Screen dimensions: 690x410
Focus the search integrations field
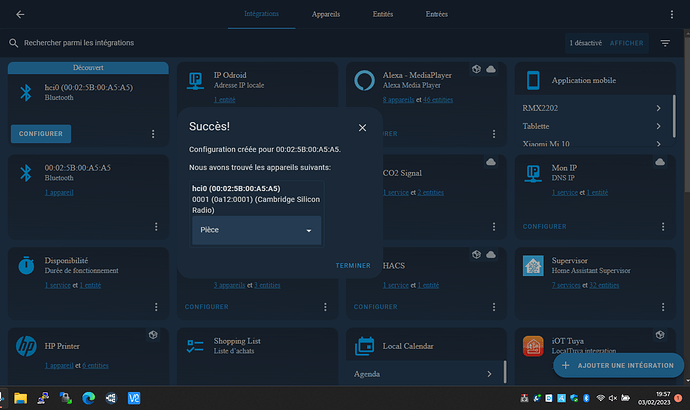[x=282, y=43]
